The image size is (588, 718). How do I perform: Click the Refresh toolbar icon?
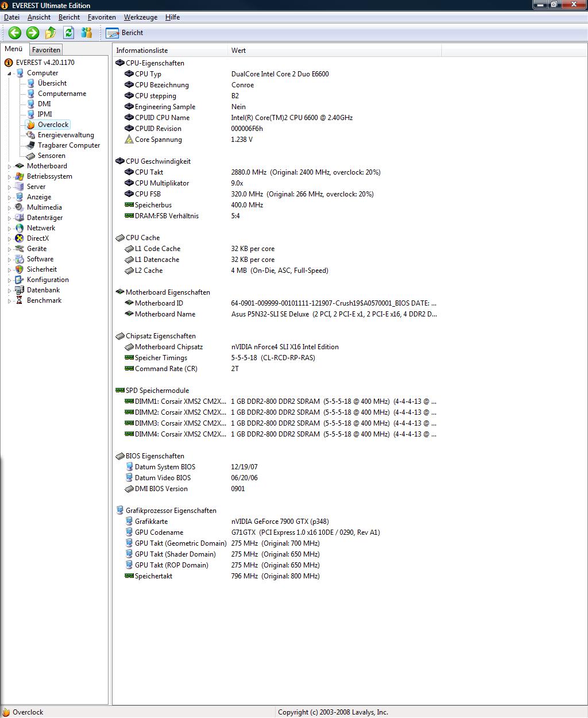[69, 33]
